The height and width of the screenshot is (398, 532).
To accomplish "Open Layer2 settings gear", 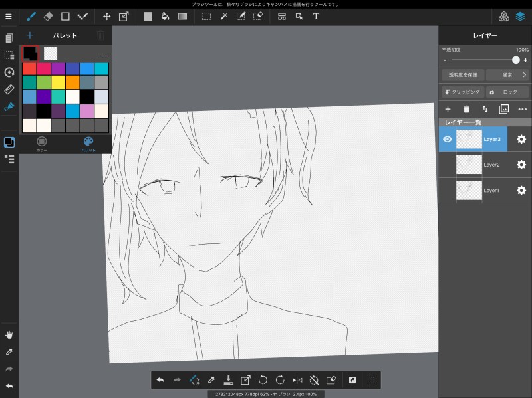I will 521,165.
